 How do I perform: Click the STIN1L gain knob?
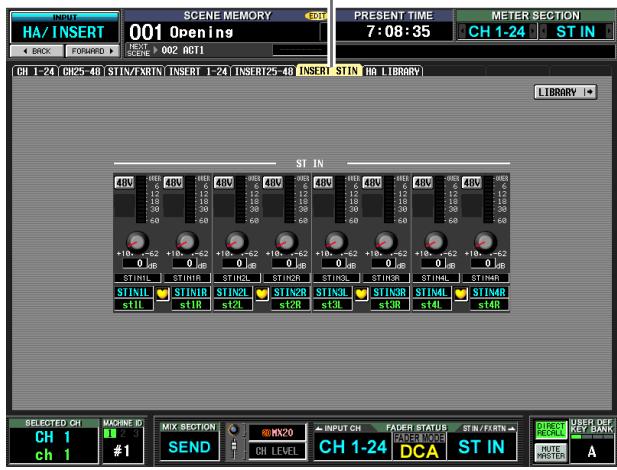pyautogui.click(x=137, y=242)
